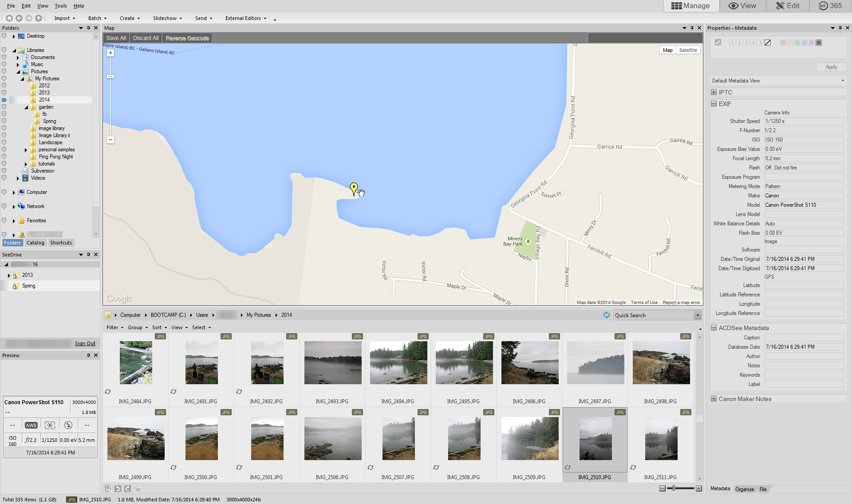This screenshot has height=504, width=852.
Task: Expand the personal samples folder
Action: 26,150
